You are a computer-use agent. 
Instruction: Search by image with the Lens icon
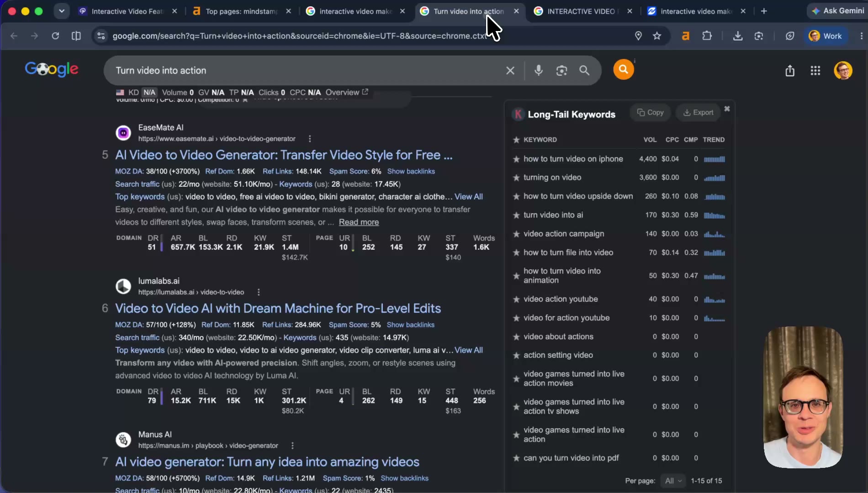[561, 70]
